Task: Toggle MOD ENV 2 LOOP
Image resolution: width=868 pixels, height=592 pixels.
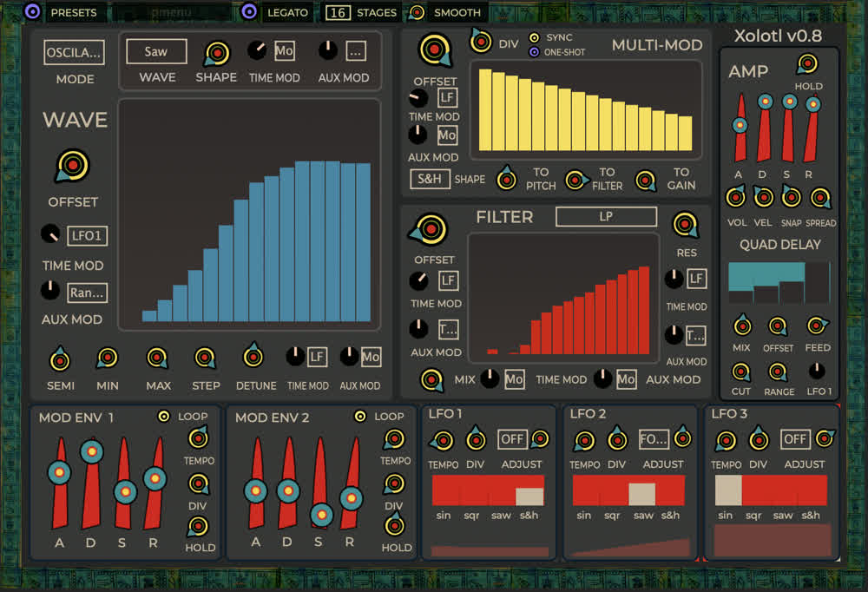Action: point(360,416)
